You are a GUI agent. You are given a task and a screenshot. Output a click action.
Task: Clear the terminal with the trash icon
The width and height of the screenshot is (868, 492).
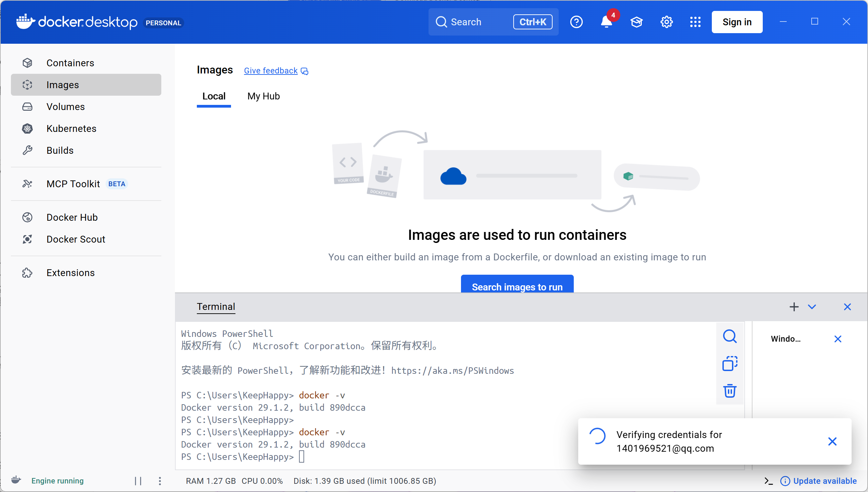pos(730,391)
